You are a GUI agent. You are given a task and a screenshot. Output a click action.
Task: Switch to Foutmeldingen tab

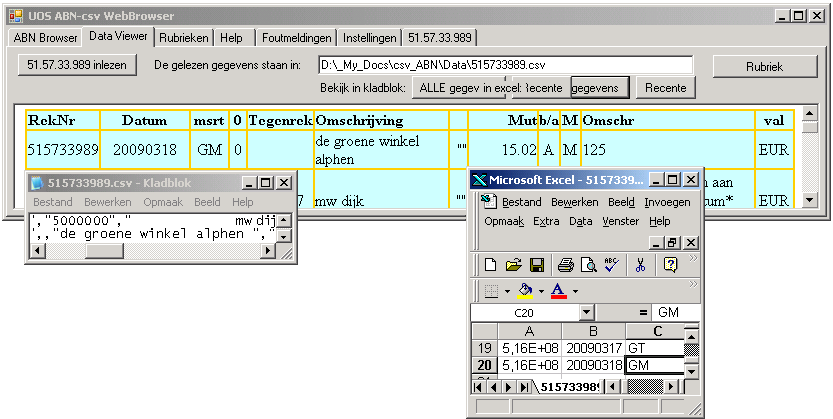297,38
